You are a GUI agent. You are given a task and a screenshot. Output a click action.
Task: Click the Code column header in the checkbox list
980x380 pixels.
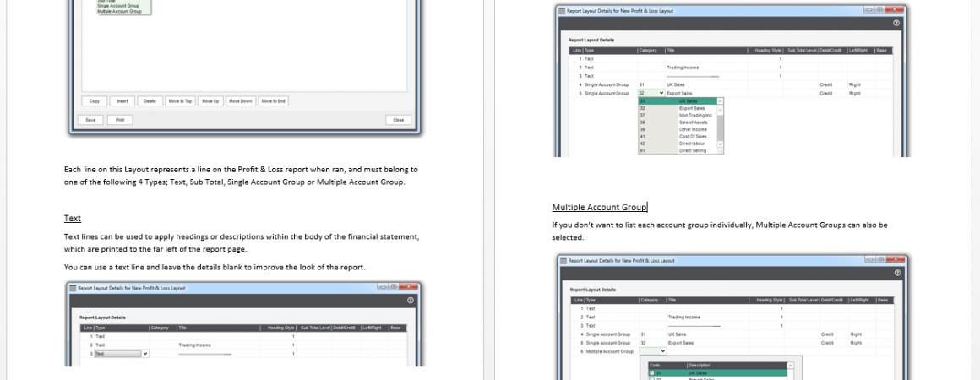pos(667,366)
